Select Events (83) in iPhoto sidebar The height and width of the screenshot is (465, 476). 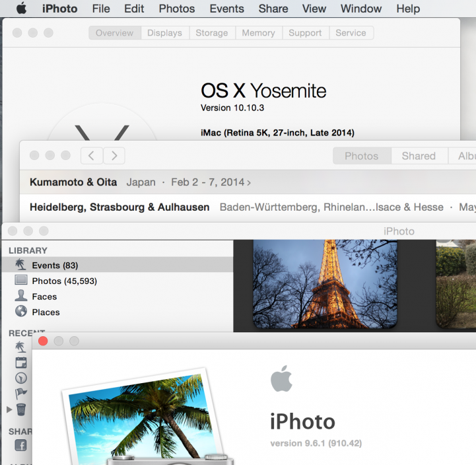[117, 265]
